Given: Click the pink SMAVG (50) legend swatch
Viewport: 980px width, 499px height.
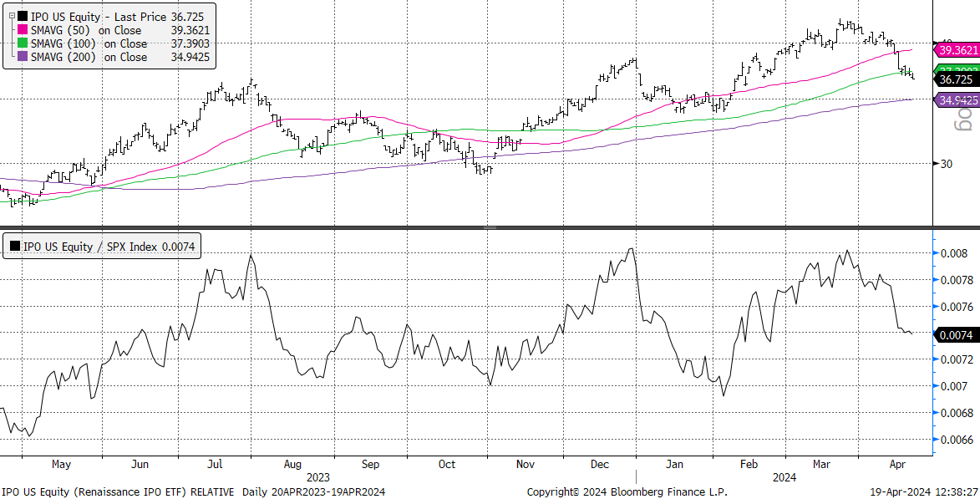Looking at the screenshot, I should pos(22,30).
